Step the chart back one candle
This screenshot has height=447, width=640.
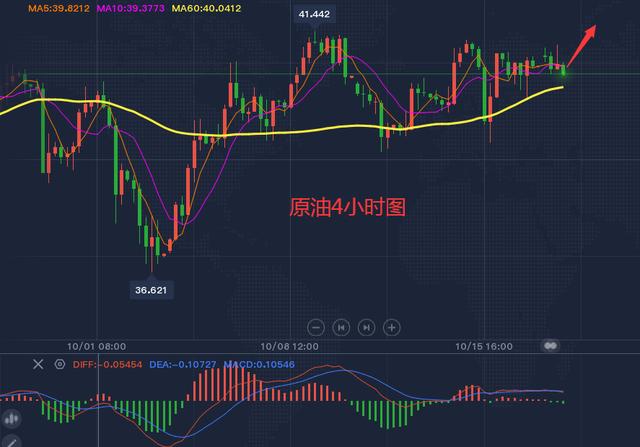(x=341, y=327)
